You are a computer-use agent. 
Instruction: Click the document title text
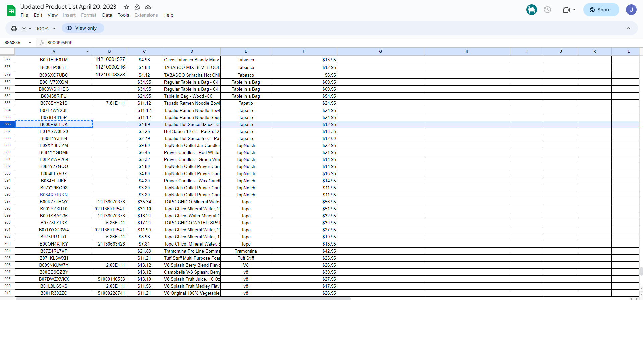tap(68, 7)
